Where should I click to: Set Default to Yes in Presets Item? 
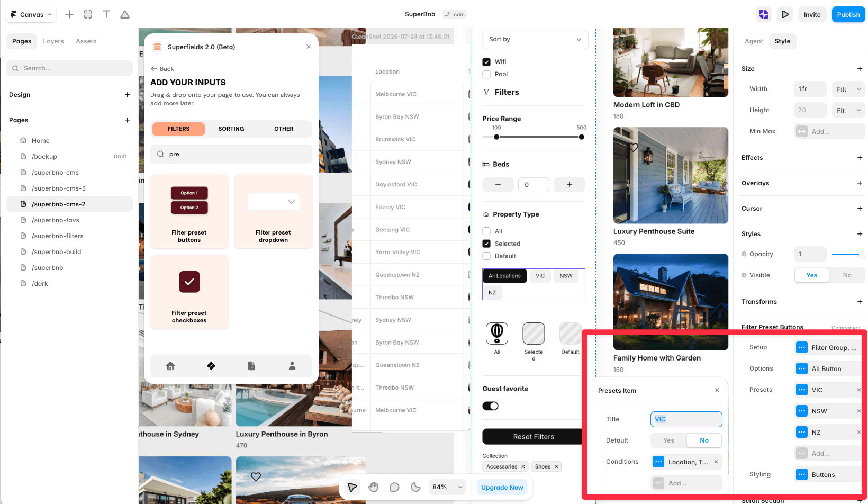[669, 440]
